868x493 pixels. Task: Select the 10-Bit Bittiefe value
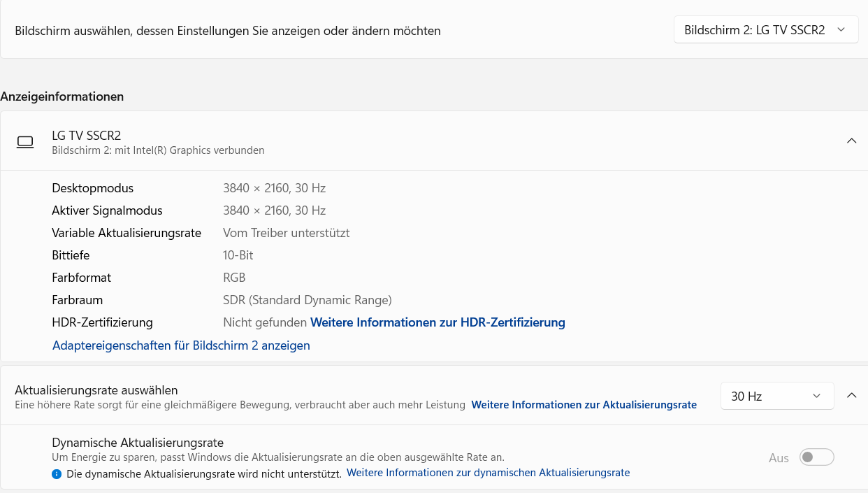[238, 255]
